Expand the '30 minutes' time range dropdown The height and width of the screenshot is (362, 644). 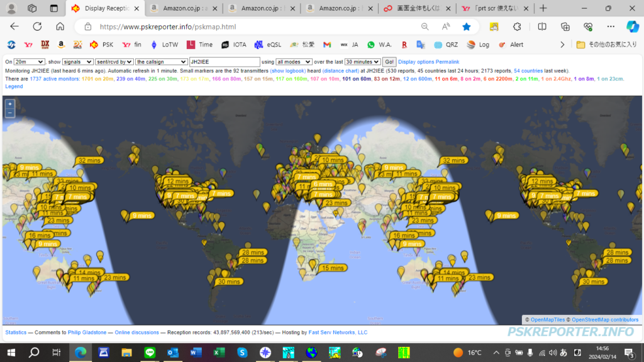(x=362, y=62)
